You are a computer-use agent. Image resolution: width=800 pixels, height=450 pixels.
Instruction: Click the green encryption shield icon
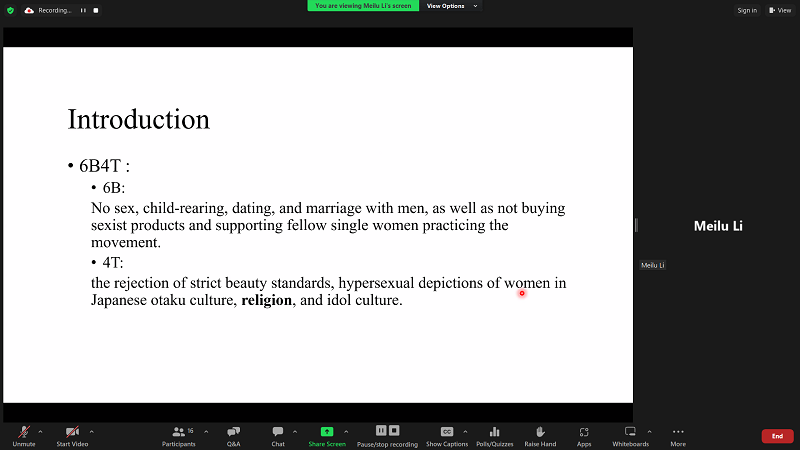(x=10, y=10)
